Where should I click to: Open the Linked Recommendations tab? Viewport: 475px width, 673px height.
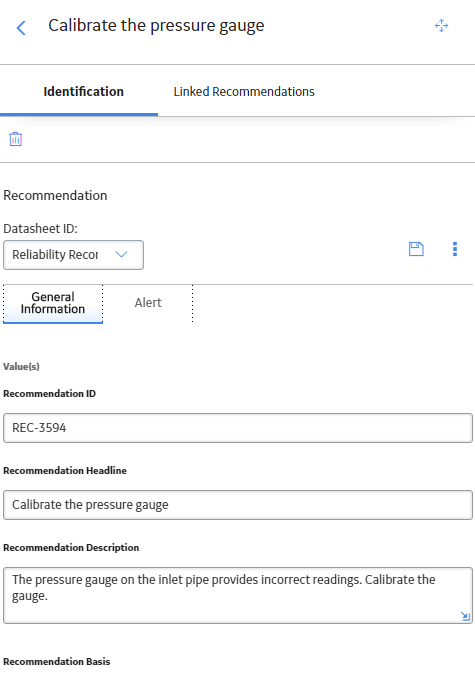(244, 91)
